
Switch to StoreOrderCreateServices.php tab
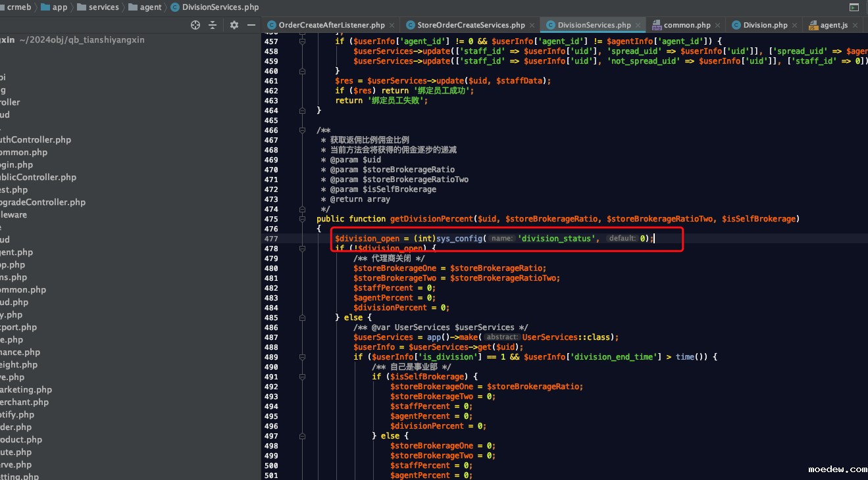tap(471, 25)
